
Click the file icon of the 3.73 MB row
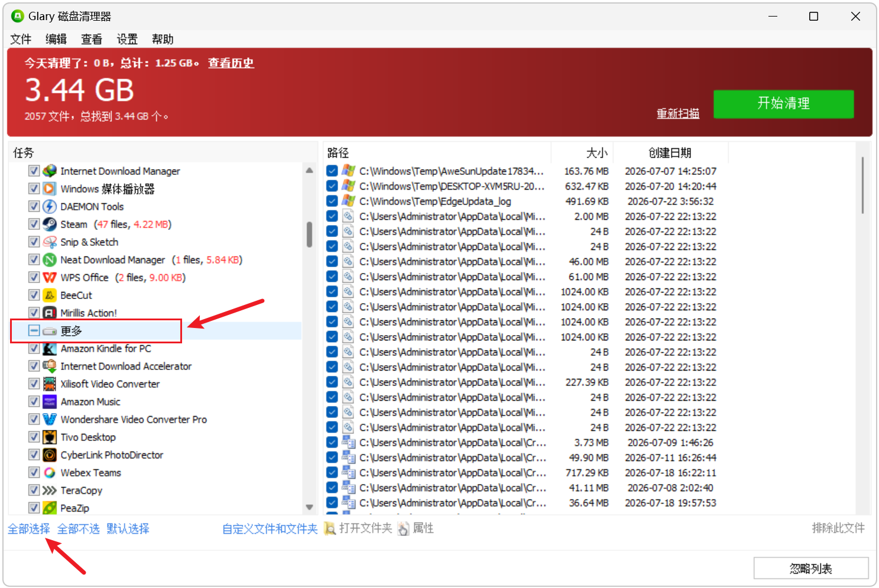(x=349, y=443)
